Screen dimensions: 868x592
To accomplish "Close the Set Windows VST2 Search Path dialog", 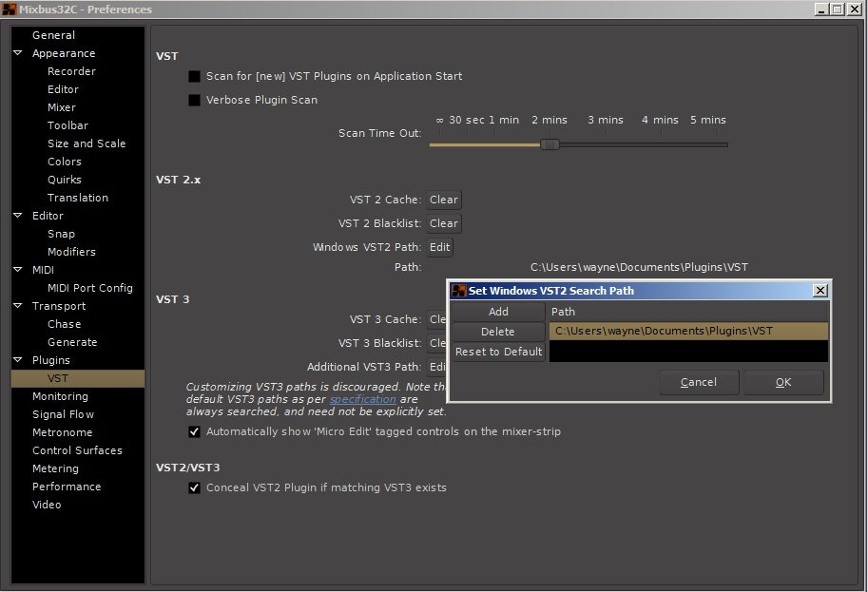I will [x=820, y=291].
